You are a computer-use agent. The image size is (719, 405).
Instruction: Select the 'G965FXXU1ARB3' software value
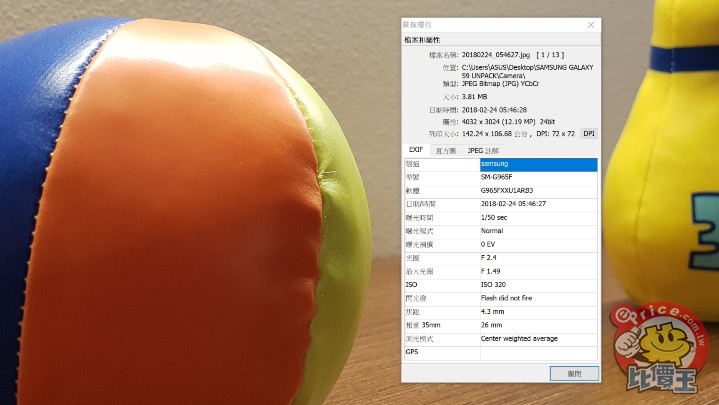point(539,191)
